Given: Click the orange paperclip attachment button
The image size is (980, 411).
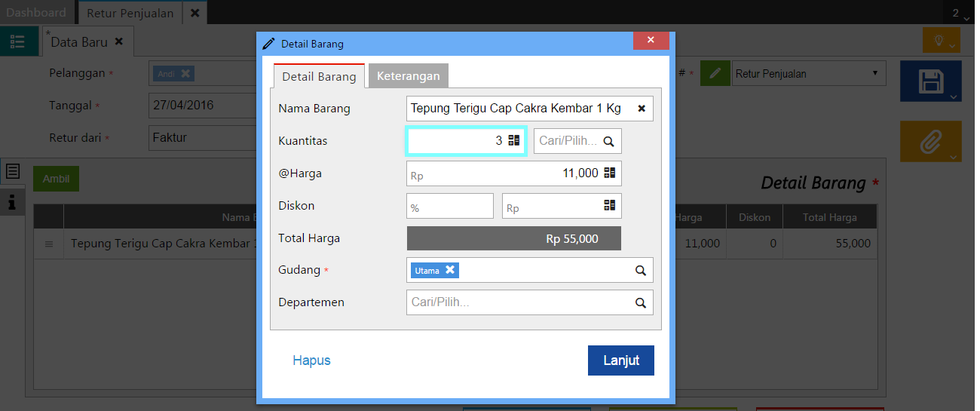Looking at the screenshot, I should point(931,141).
